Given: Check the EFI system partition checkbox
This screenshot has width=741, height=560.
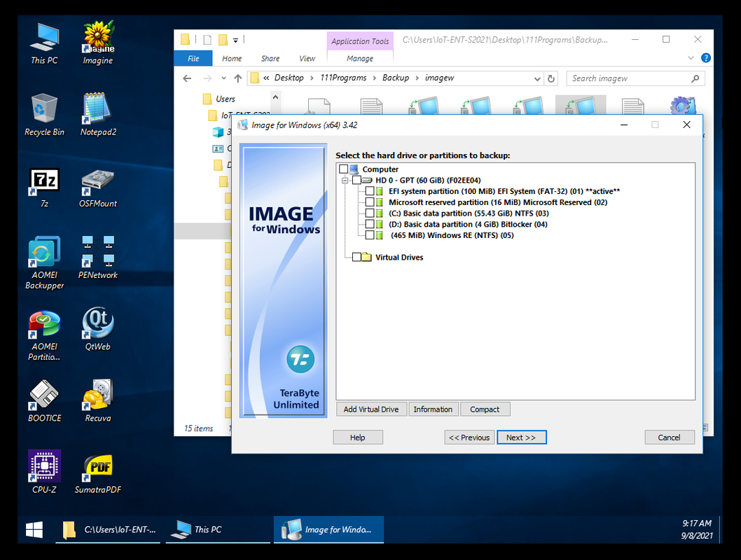Looking at the screenshot, I should (x=370, y=191).
